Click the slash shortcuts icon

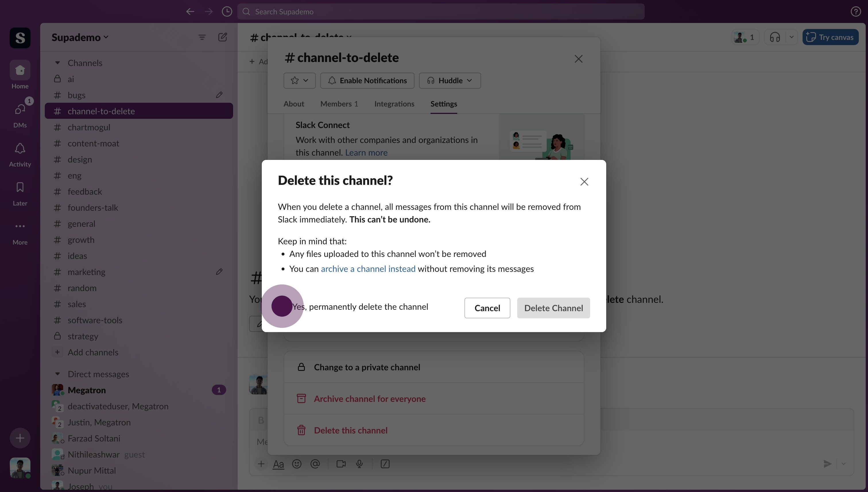(x=385, y=464)
